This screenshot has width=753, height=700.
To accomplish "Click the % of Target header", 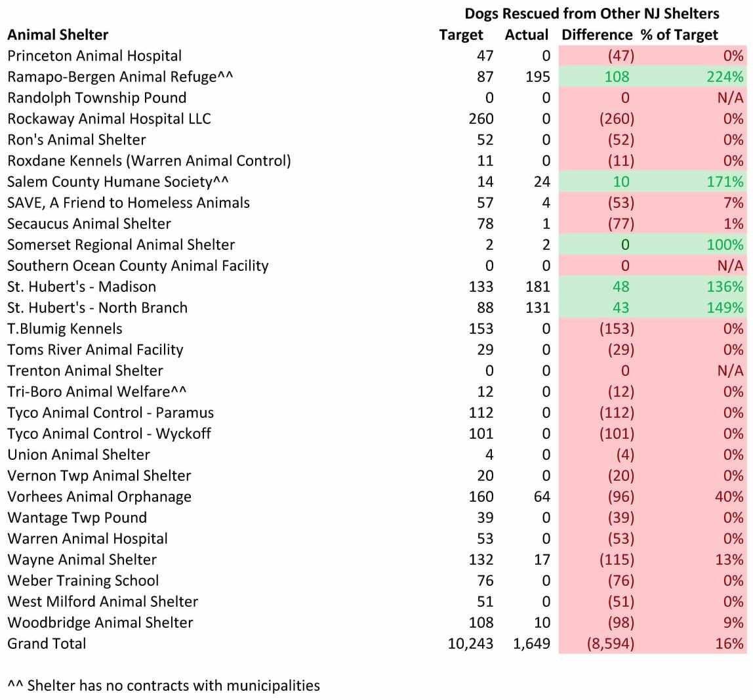I will (680, 35).
